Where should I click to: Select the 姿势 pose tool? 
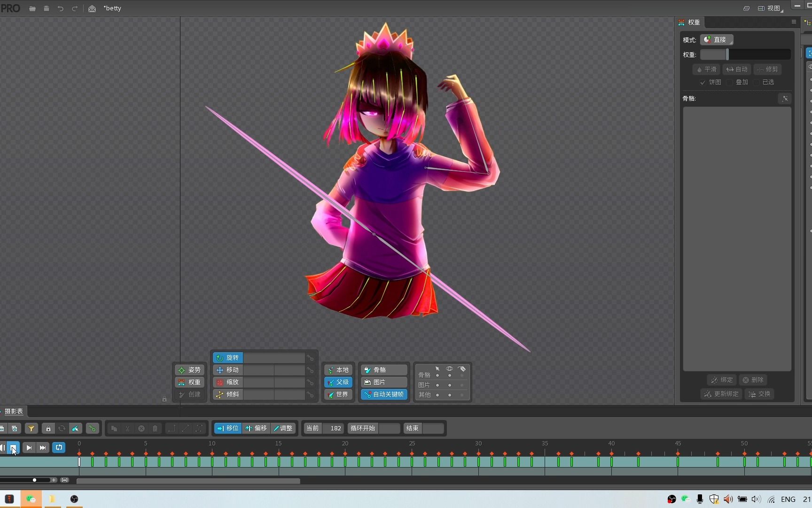point(190,370)
